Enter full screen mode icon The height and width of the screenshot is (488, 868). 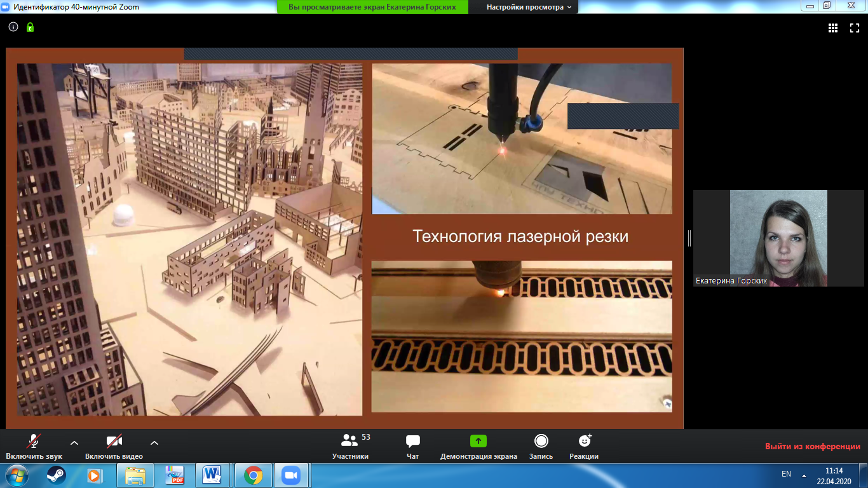(x=855, y=28)
